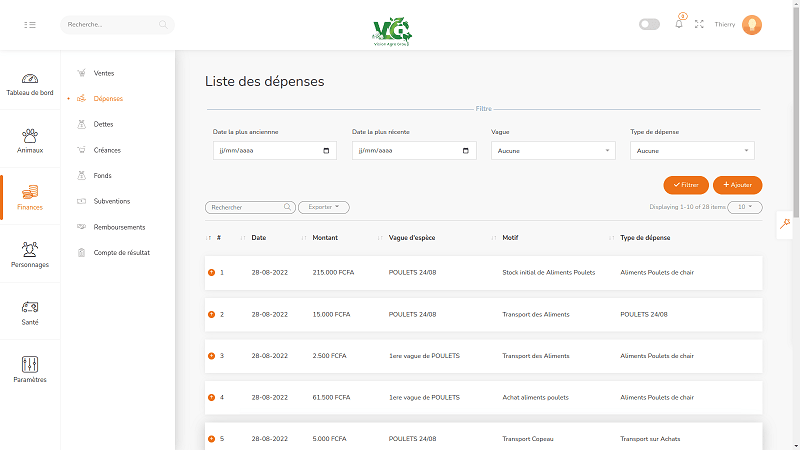Click the hamburger menu collapse icon

[x=30, y=24]
